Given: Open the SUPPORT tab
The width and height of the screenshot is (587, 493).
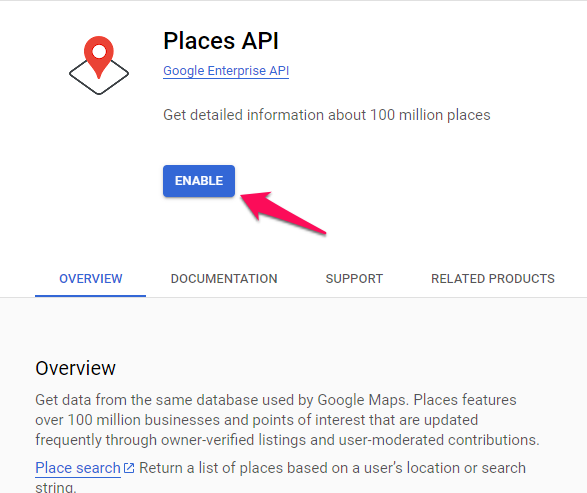Looking at the screenshot, I should tap(354, 279).
